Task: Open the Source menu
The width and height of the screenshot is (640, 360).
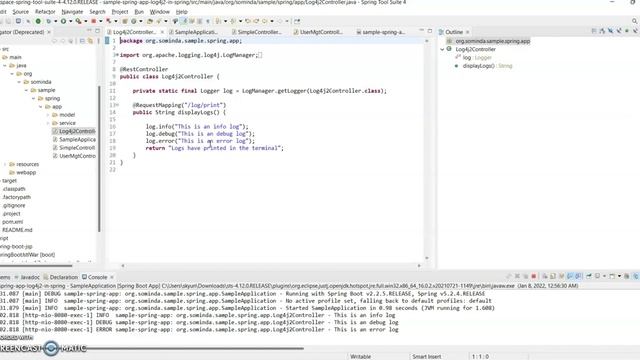Action: (x=20, y=12)
